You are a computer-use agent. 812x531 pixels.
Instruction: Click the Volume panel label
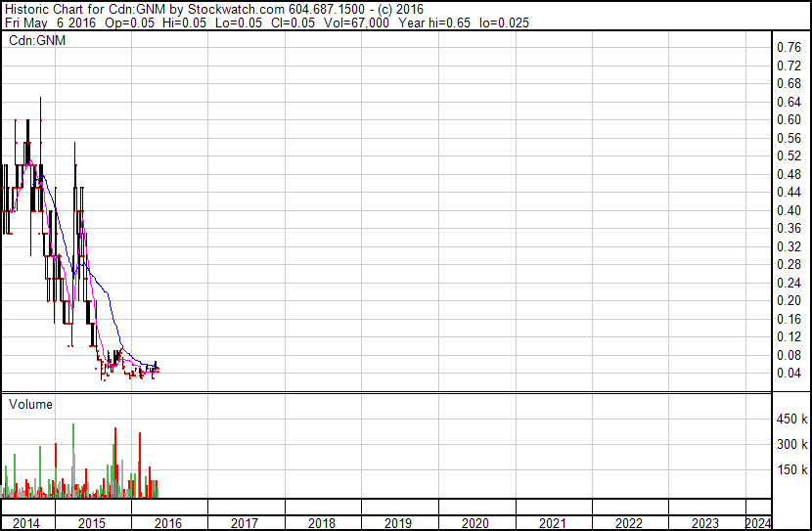pyautogui.click(x=30, y=404)
